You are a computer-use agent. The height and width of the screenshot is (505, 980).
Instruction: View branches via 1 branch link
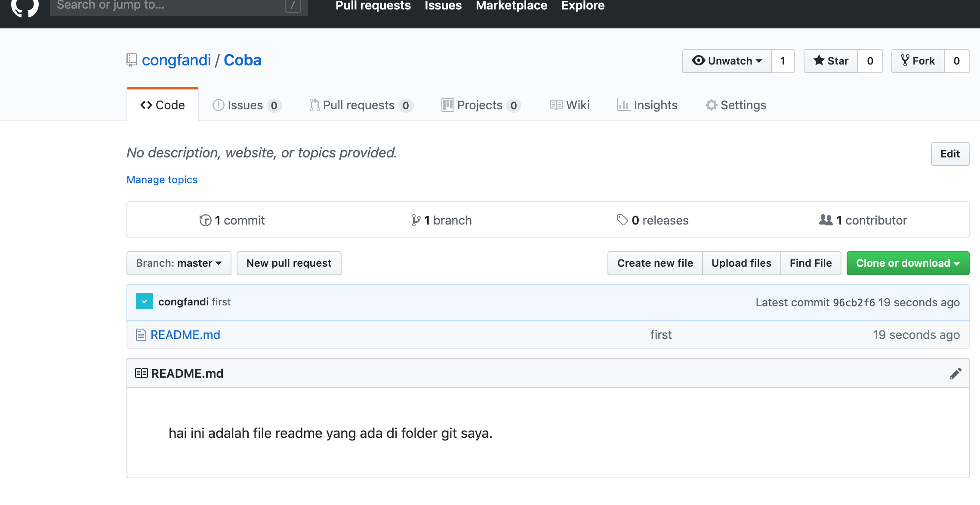[442, 220]
